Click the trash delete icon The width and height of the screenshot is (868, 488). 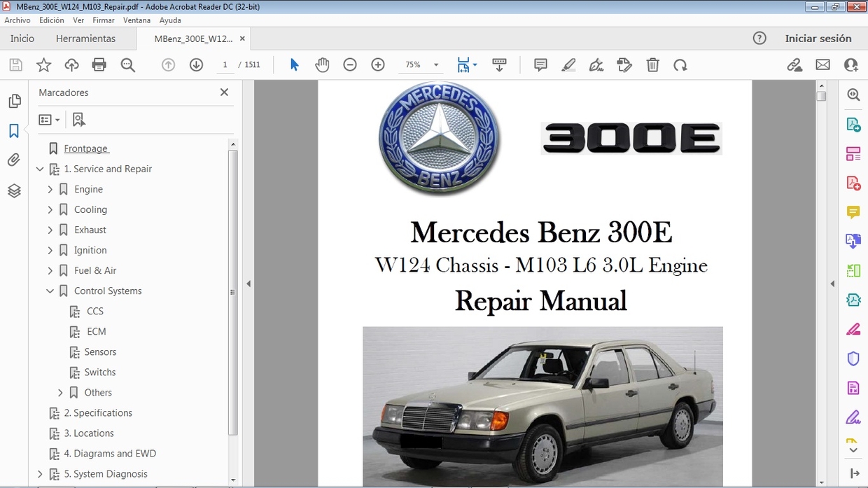pos(652,65)
